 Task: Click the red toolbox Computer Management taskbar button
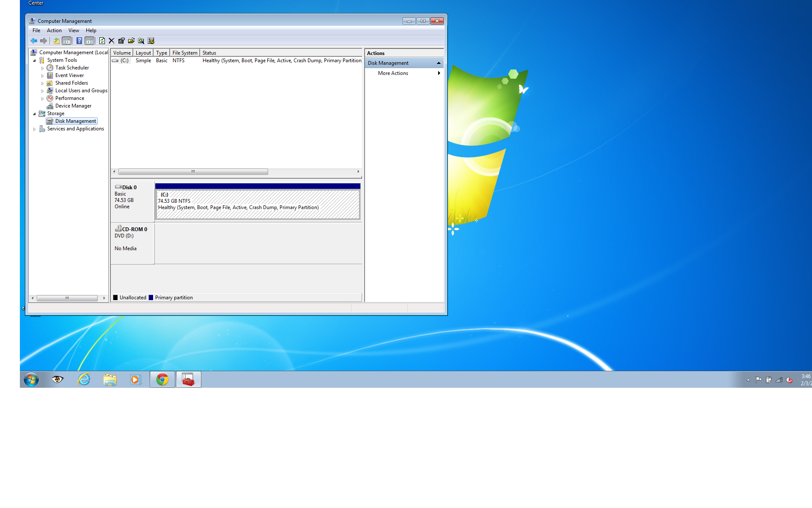click(188, 379)
